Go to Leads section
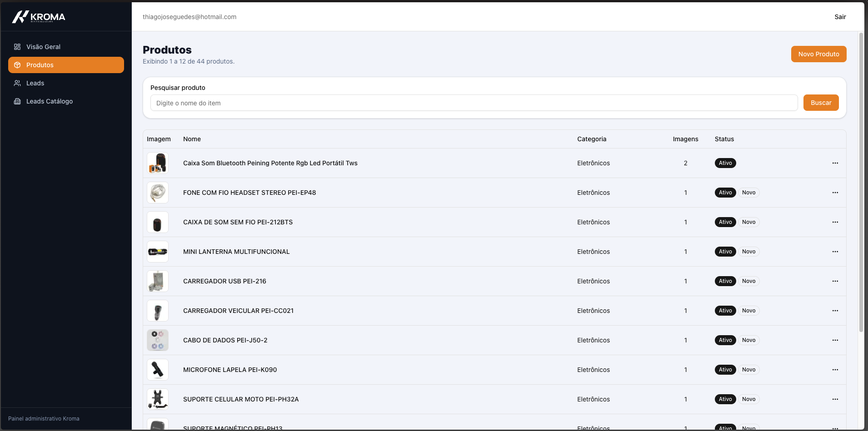Screen dimensions: 868x431 [66, 83]
